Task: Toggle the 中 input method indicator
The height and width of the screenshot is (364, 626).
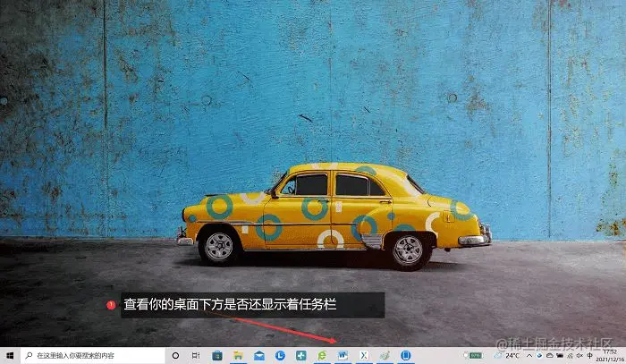Action: click(x=589, y=355)
